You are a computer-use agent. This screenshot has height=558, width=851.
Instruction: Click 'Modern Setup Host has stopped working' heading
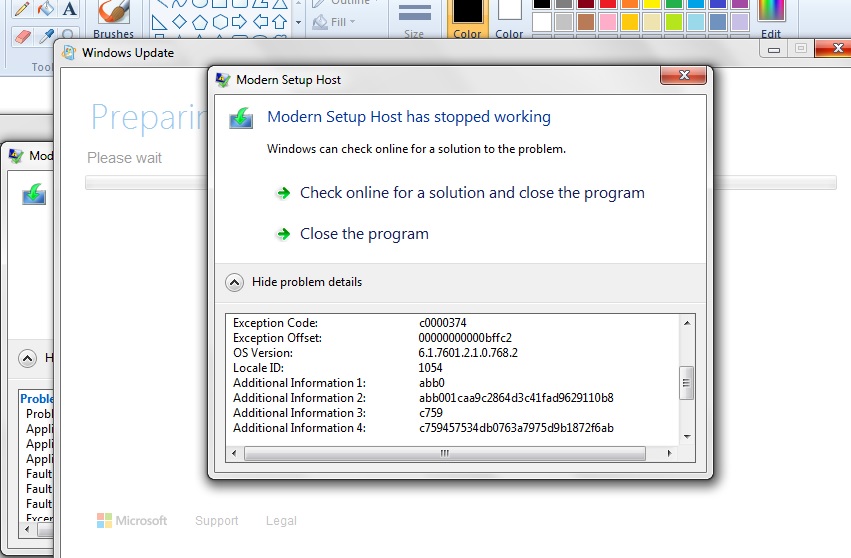pos(409,117)
